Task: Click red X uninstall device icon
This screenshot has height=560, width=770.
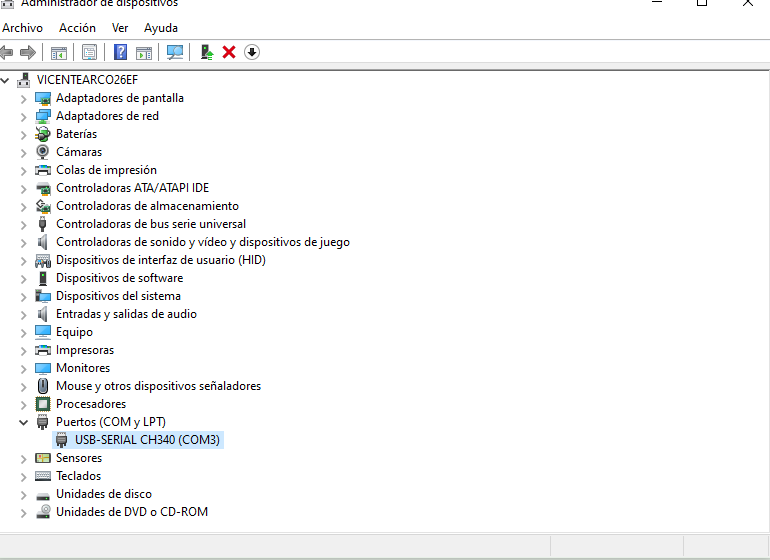Action: (x=229, y=52)
